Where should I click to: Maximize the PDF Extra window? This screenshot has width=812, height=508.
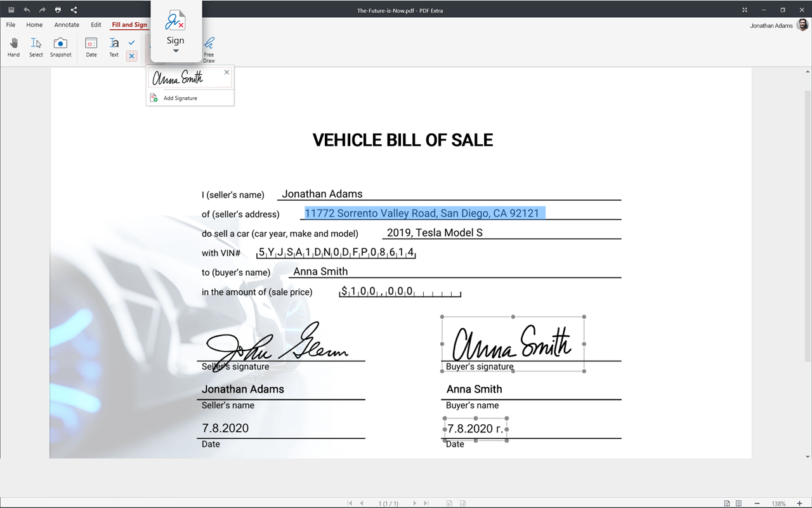pyautogui.click(x=783, y=10)
